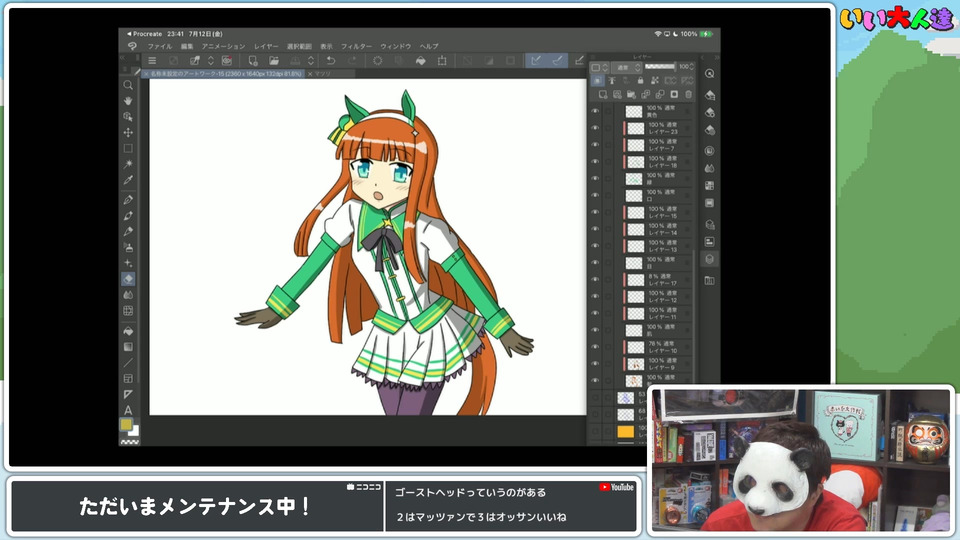Toggle visibility of layer レイヤー 18

[595, 162]
